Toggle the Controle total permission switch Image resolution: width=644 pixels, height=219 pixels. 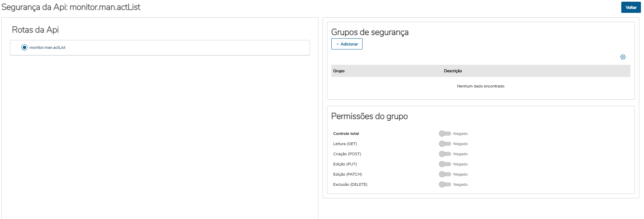[x=445, y=134]
